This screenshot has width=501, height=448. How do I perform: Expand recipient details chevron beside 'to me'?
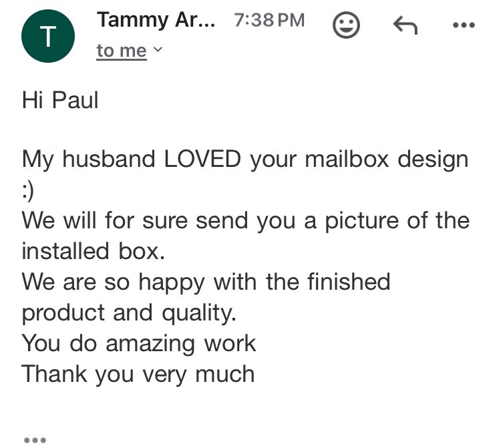158,50
